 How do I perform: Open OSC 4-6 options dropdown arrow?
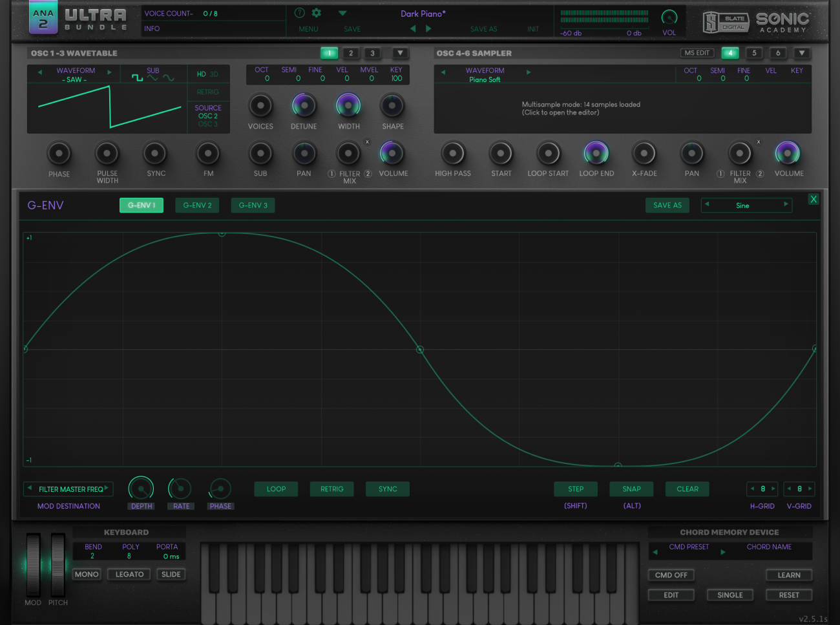(802, 53)
